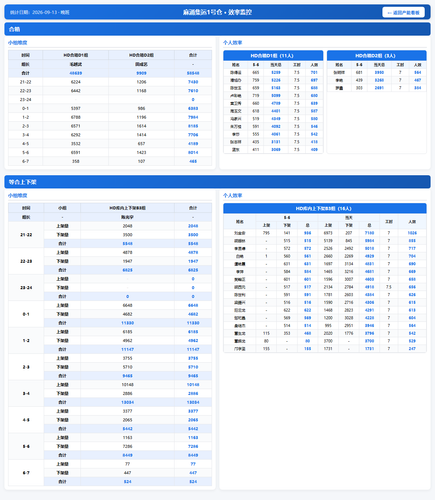Click black value 6648 in the 0-1 group
The width and height of the screenshot is (435, 500).
(x=127, y=305)
